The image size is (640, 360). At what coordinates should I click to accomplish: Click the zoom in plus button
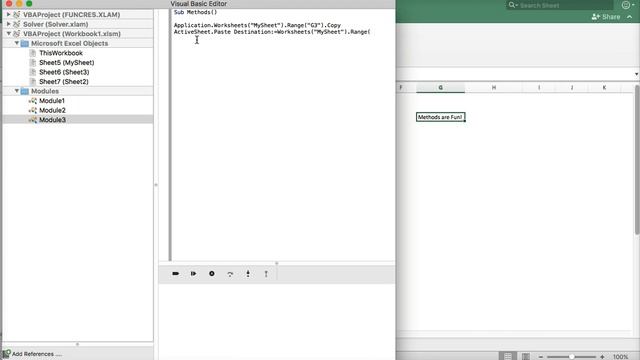602,357
